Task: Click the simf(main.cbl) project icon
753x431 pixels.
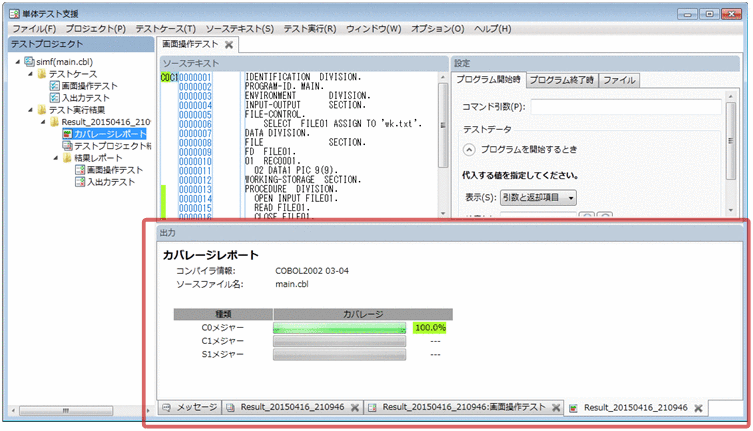Action: pos(29,62)
